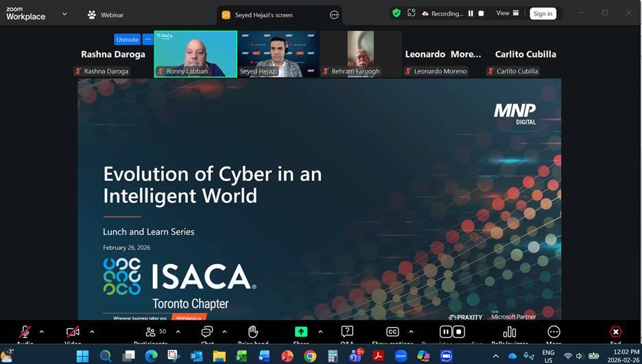642x364 pixels.
Task: Expand the Share options arrow
Action: (x=320, y=332)
